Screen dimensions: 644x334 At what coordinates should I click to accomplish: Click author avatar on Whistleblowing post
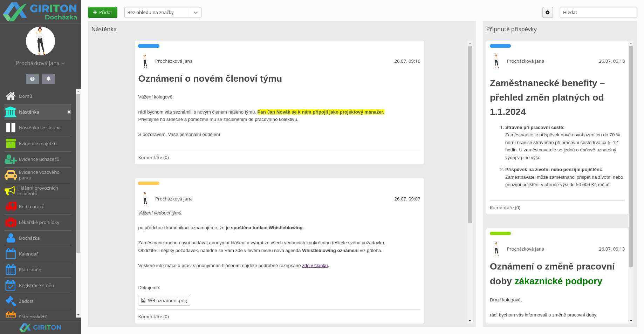click(145, 199)
